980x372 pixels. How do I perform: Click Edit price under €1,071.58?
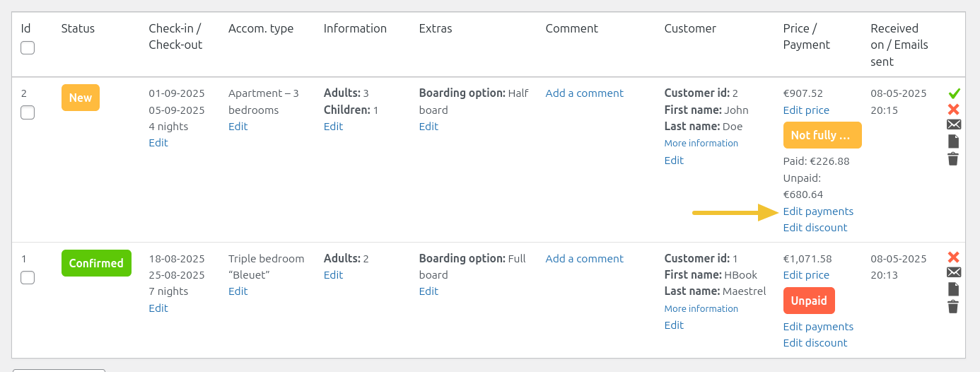tap(806, 275)
